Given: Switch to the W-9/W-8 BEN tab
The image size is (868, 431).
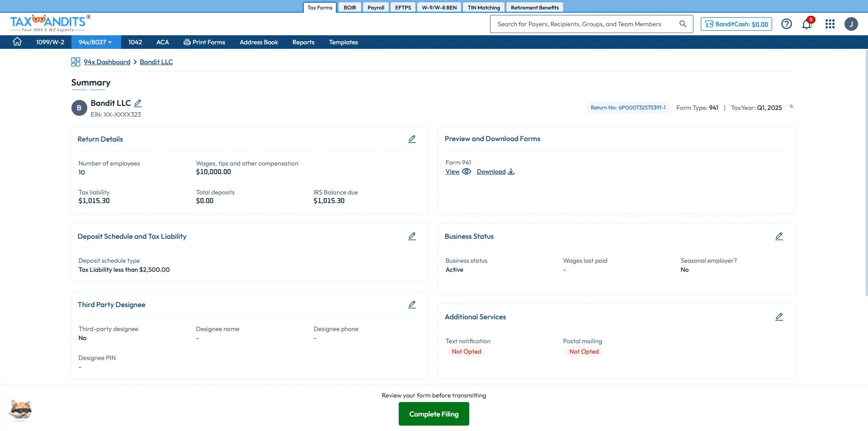Looking at the screenshot, I should (439, 7).
